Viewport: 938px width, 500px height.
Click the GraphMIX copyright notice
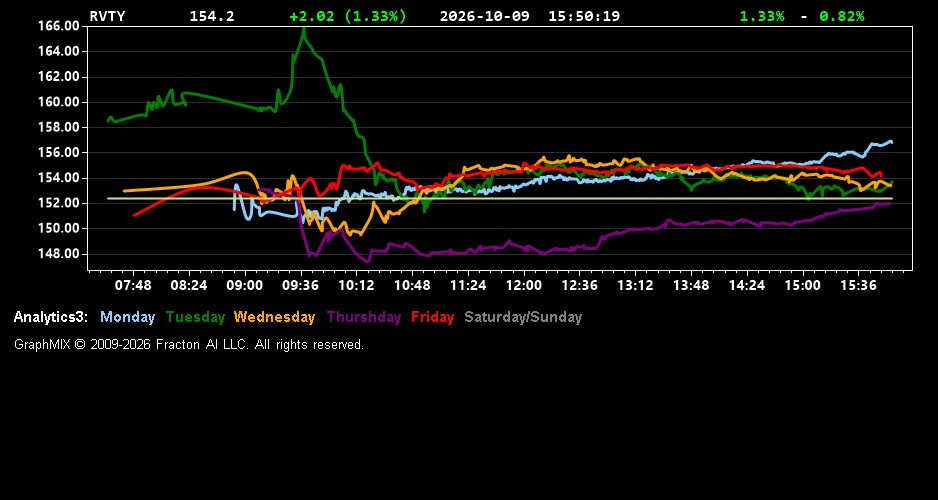click(189, 345)
